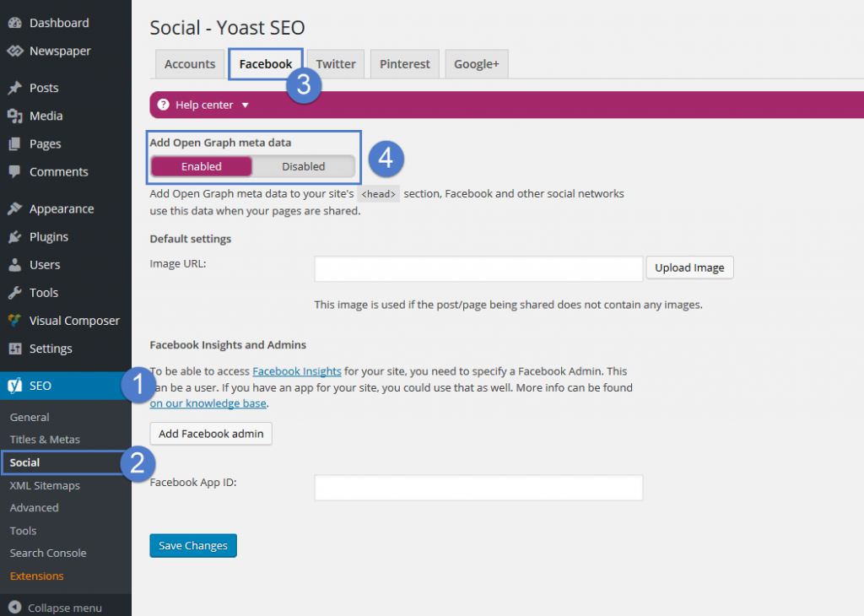This screenshot has width=864, height=616.
Task: Switch to the Facebook tab
Action: click(x=266, y=64)
